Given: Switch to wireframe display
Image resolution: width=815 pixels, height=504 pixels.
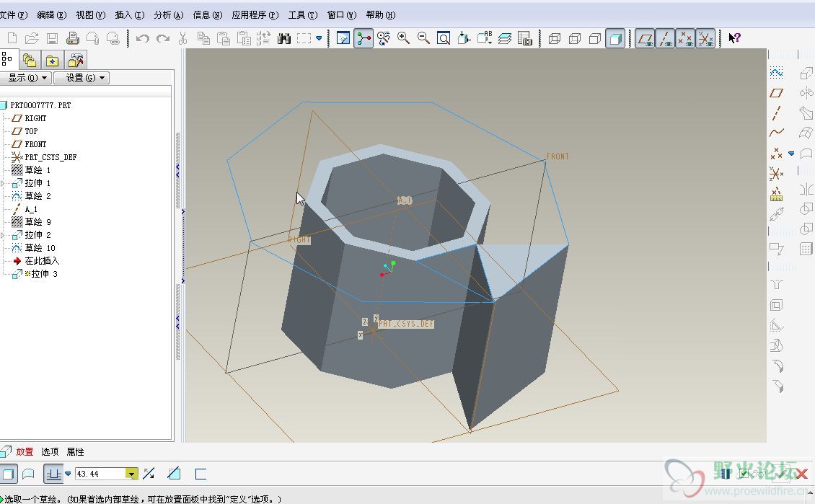Looking at the screenshot, I should pos(555,38).
